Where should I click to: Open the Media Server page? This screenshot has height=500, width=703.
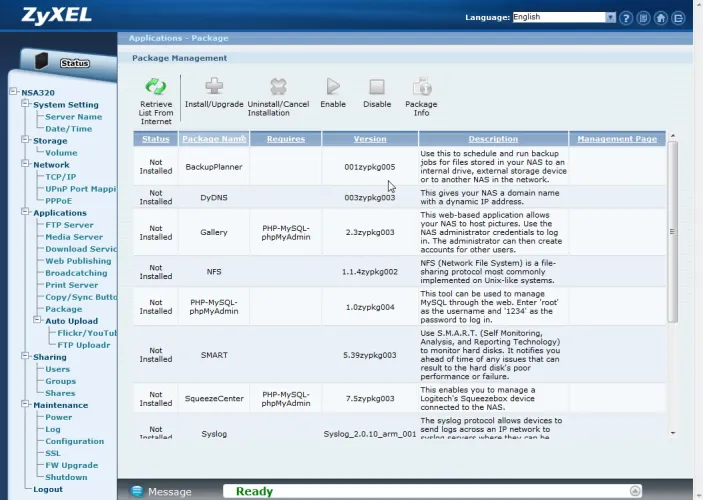[74, 237]
